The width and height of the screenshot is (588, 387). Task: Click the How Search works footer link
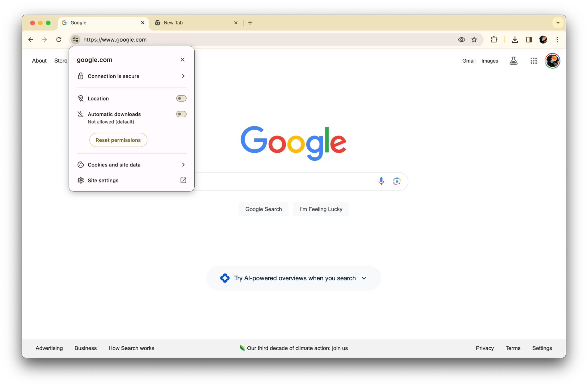[x=131, y=347]
